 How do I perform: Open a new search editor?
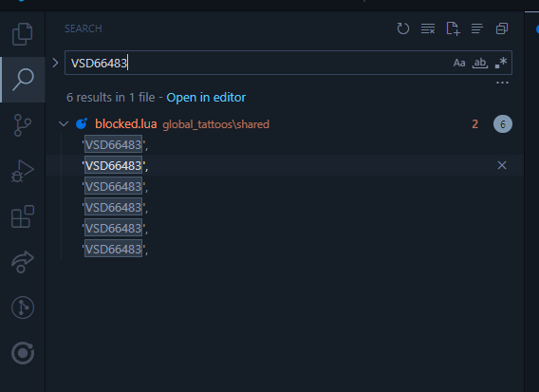pyautogui.click(x=453, y=28)
